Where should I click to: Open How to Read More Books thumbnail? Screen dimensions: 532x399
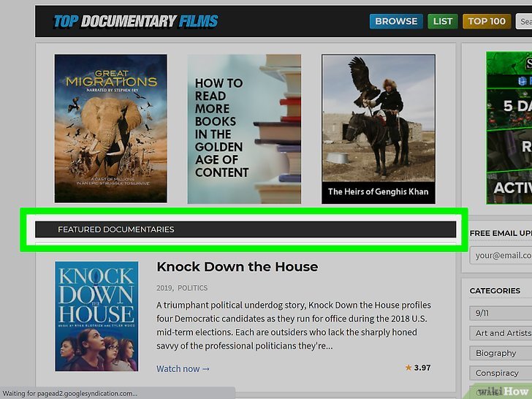click(244, 129)
